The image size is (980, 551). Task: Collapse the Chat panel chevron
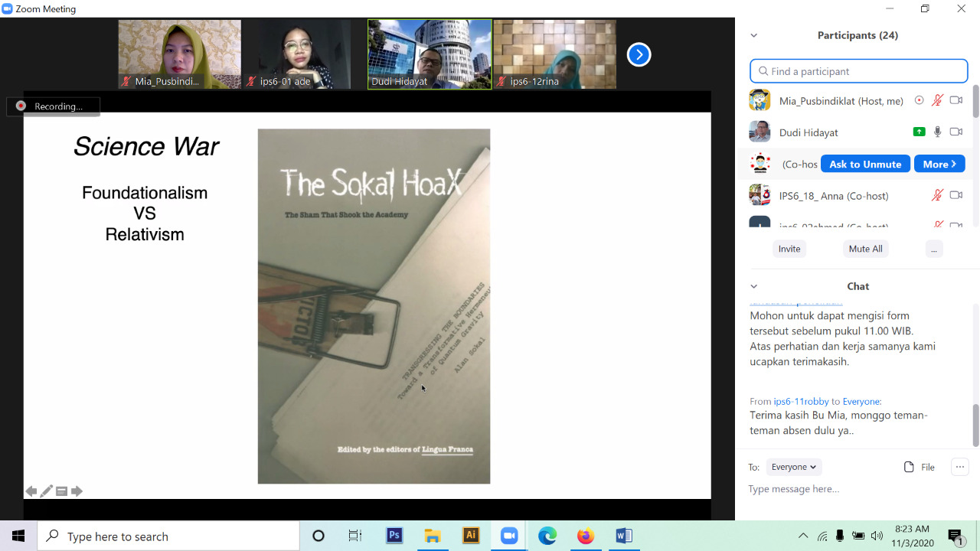click(754, 286)
